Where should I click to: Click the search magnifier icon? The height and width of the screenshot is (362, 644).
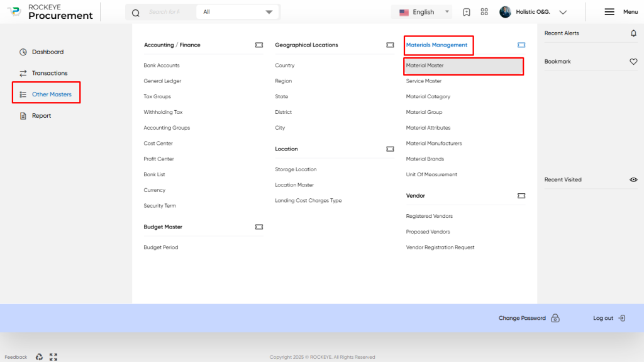point(136,13)
